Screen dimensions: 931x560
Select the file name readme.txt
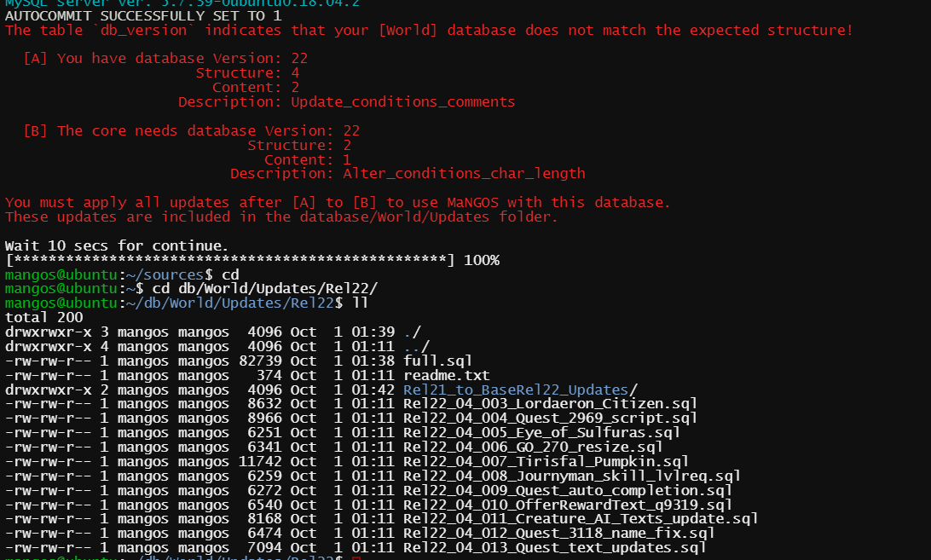click(x=447, y=375)
